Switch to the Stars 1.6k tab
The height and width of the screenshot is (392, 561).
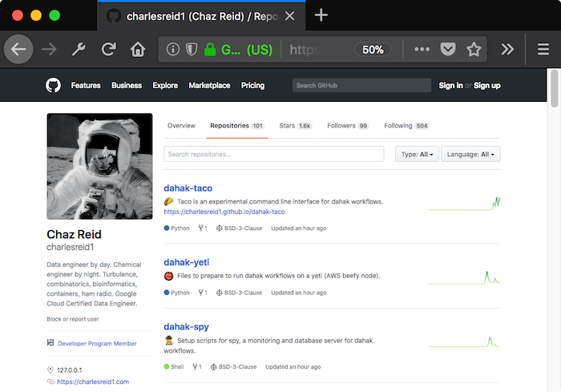click(296, 126)
